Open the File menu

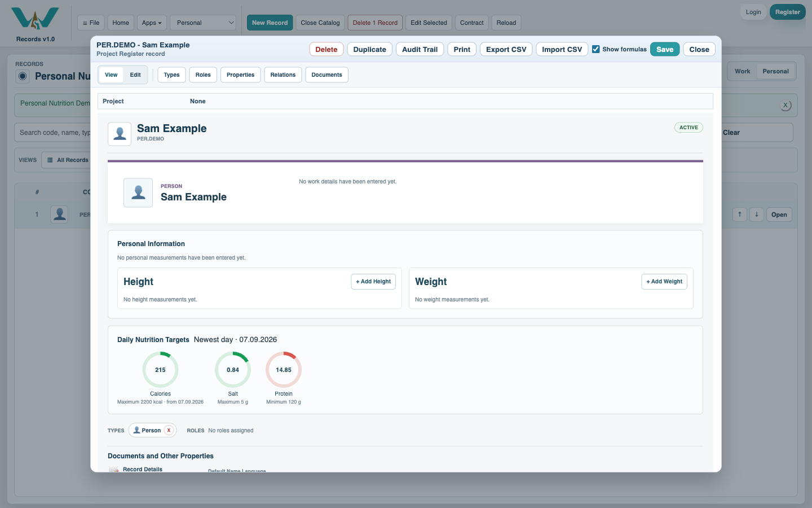(91, 23)
